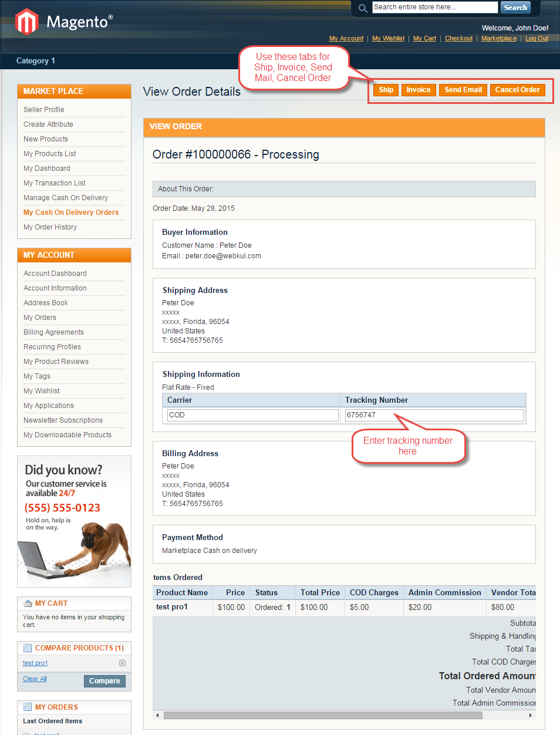
Task: Select My Cash On Delivery Orders
Action: (x=71, y=213)
